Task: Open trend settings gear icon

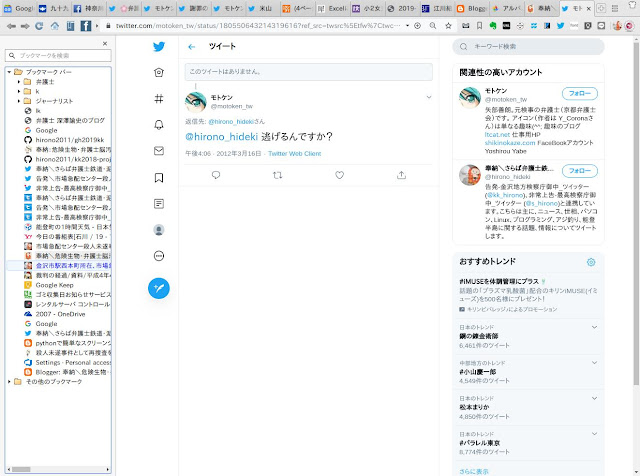Action: click(591, 262)
